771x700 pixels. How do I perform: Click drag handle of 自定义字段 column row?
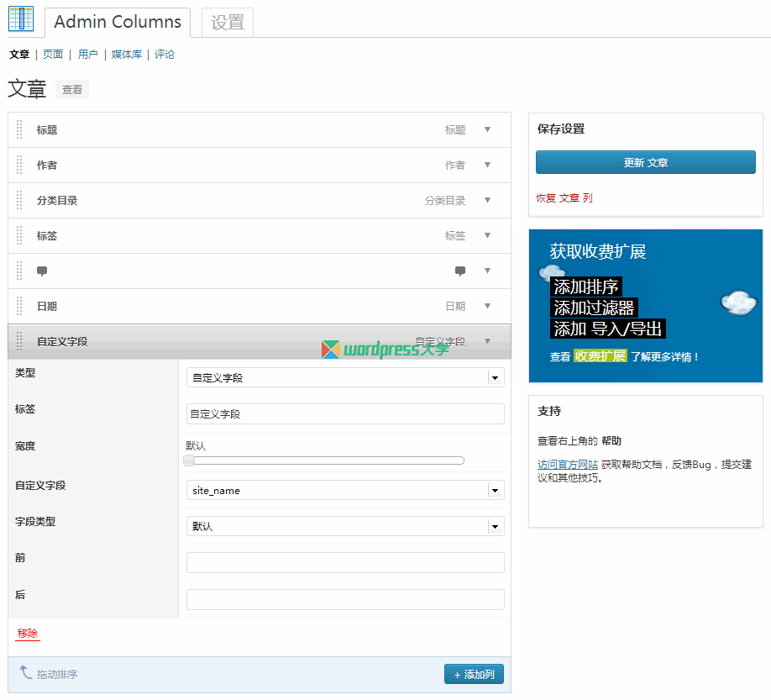click(19, 341)
